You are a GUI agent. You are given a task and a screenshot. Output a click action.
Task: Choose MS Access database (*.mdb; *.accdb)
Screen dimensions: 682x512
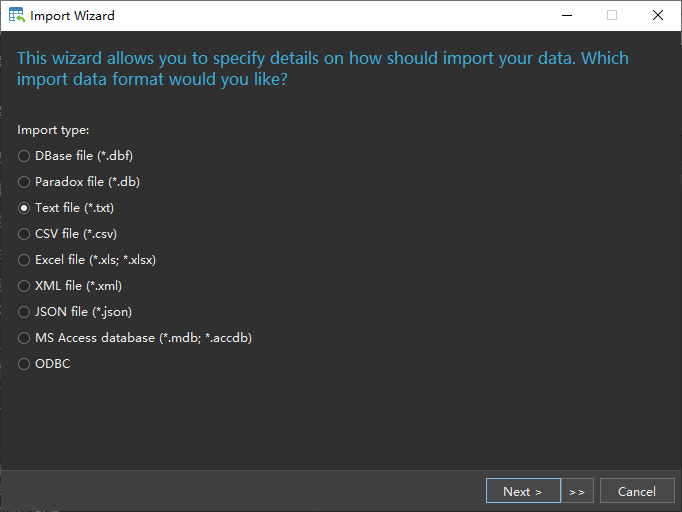24,338
